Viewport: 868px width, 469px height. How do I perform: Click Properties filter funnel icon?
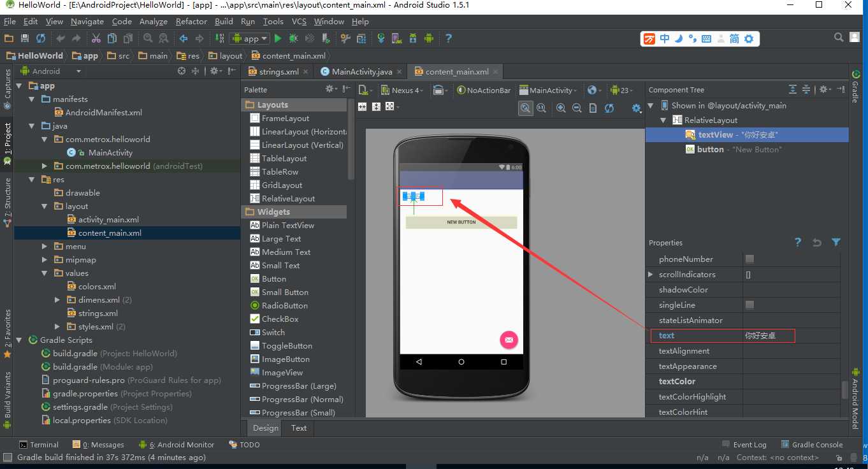tap(836, 242)
